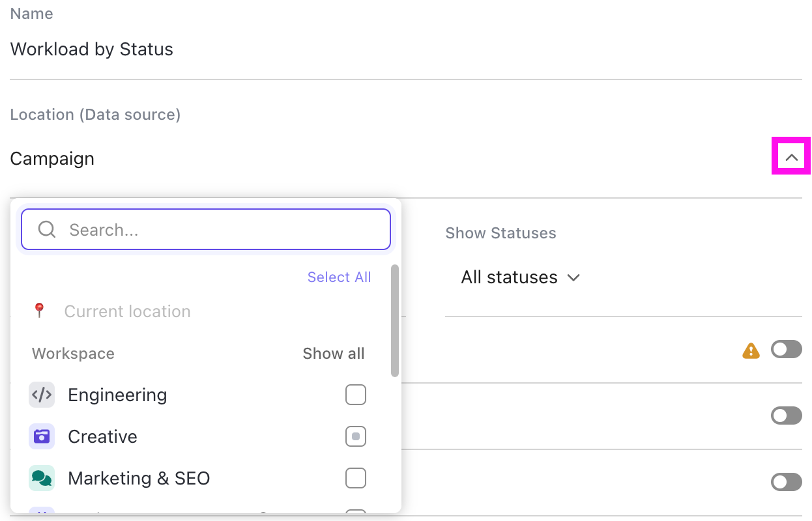This screenshot has width=812, height=521.
Task: Click the magnifier icon in the search box
Action: tap(47, 229)
